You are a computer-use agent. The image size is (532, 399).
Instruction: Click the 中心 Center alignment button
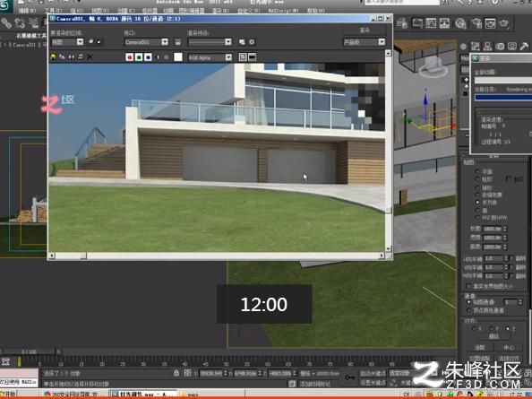click(509, 347)
